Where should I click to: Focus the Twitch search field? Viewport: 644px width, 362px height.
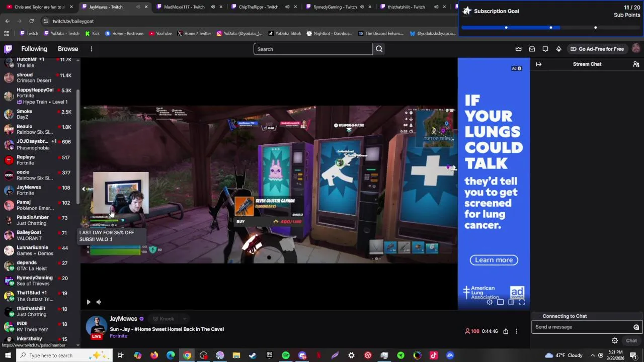tap(313, 49)
